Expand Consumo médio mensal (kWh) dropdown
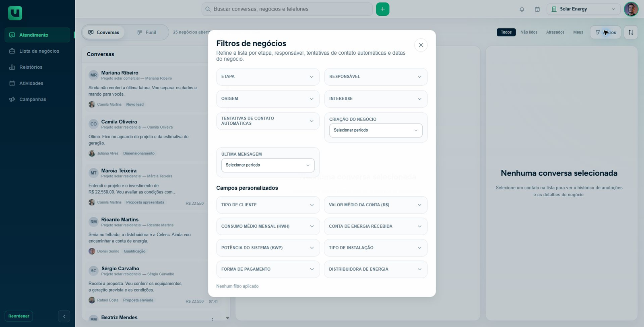This screenshot has width=644, height=327. coord(268,226)
